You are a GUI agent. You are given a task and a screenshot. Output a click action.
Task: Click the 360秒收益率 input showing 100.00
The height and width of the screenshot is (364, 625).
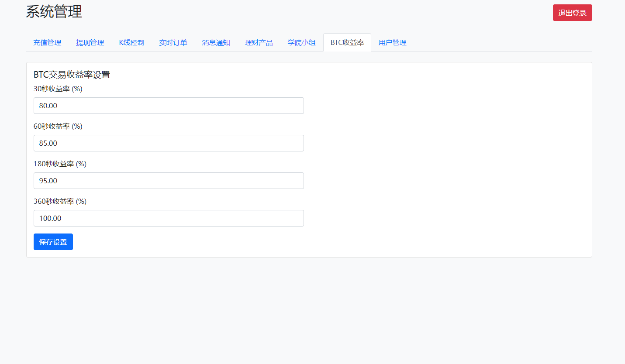pos(169,218)
